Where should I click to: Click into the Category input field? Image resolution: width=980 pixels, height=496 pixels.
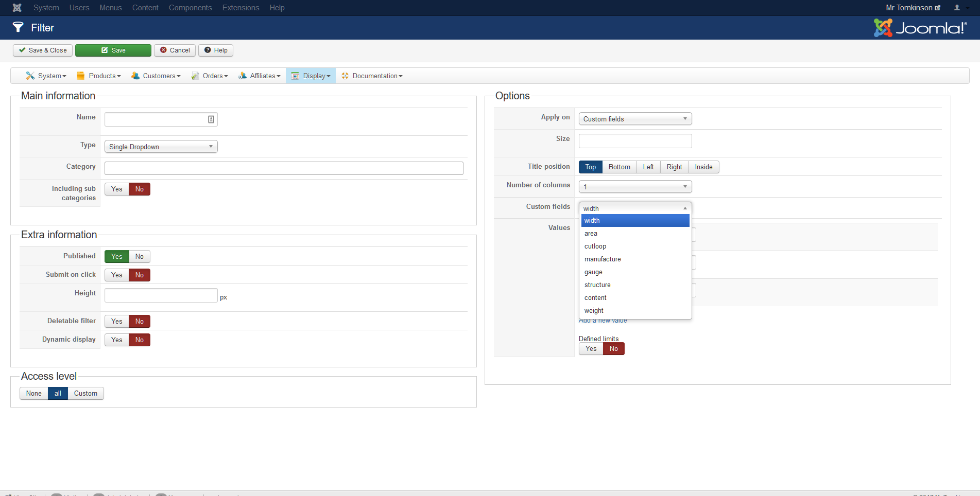pyautogui.click(x=284, y=168)
